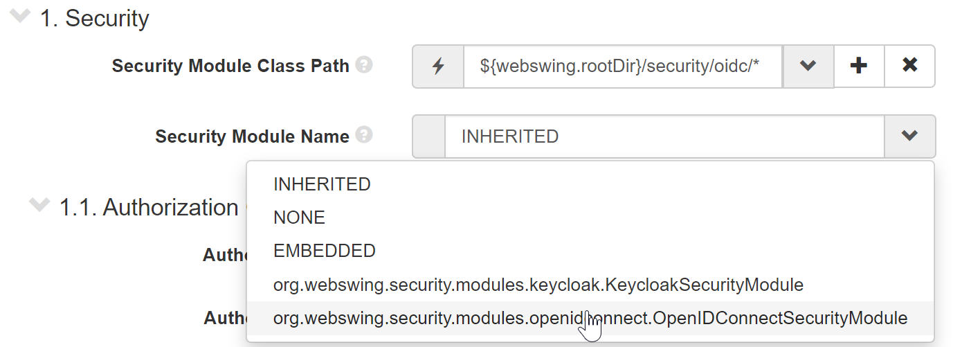
Task: Open help for Security Module Name
Action: click(x=364, y=136)
